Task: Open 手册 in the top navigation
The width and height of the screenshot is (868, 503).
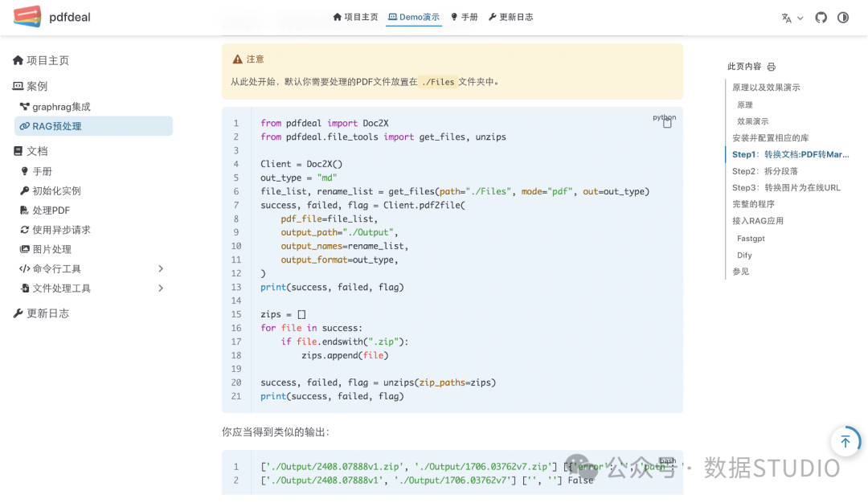Action: click(x=464, y=17)
